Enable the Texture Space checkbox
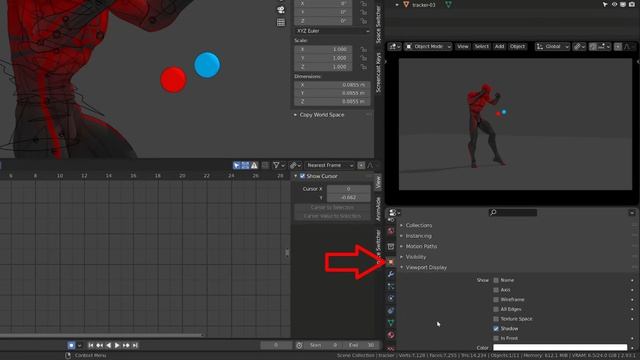The height and width of the screenshot is (360, 640). [x=496, y=319]
